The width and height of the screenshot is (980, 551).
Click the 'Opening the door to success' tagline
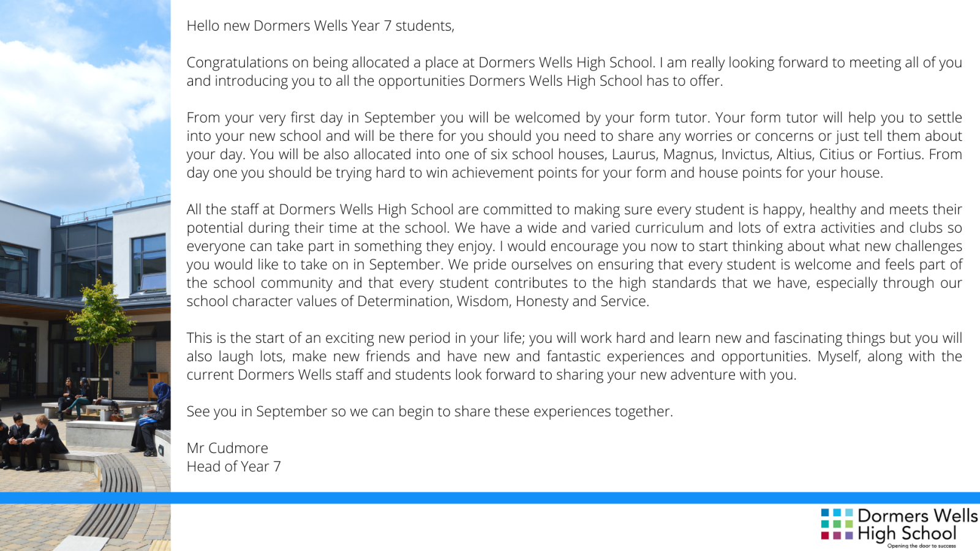tap(921, 545)
